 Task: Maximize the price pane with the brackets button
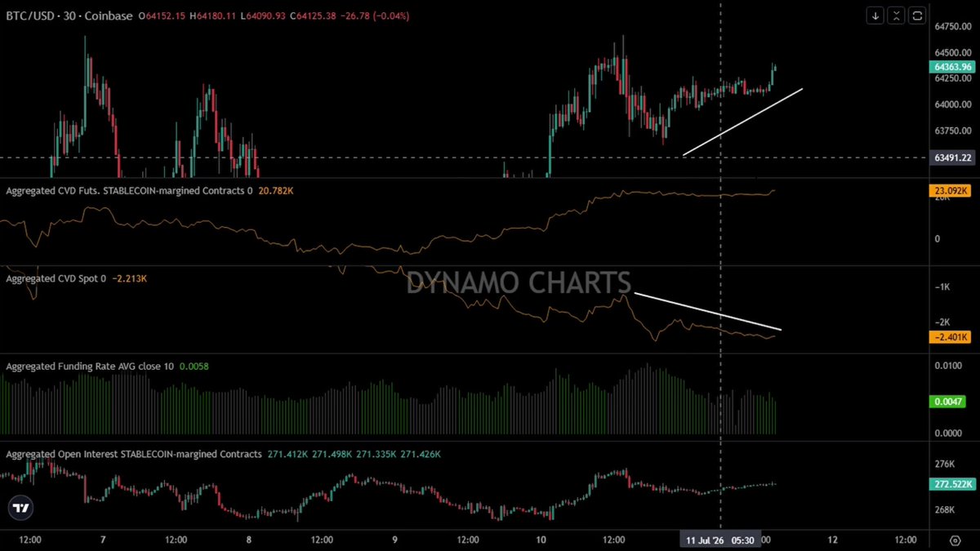[918, 16]
